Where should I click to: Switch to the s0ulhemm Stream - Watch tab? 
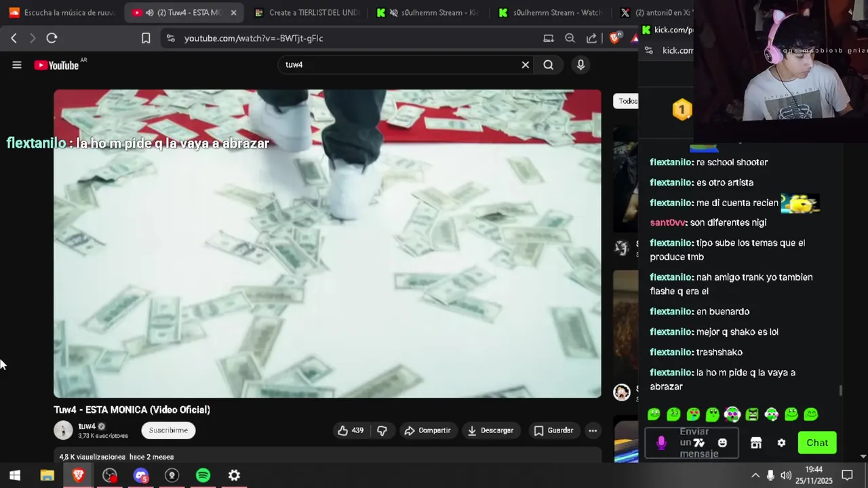click(x=550, y=12)
